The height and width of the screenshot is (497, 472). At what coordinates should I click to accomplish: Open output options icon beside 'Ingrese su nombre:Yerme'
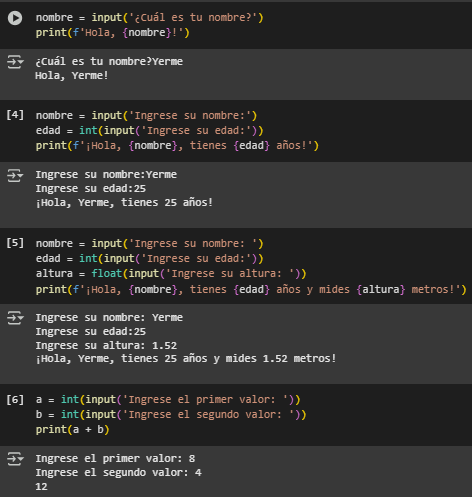point(15,175)
